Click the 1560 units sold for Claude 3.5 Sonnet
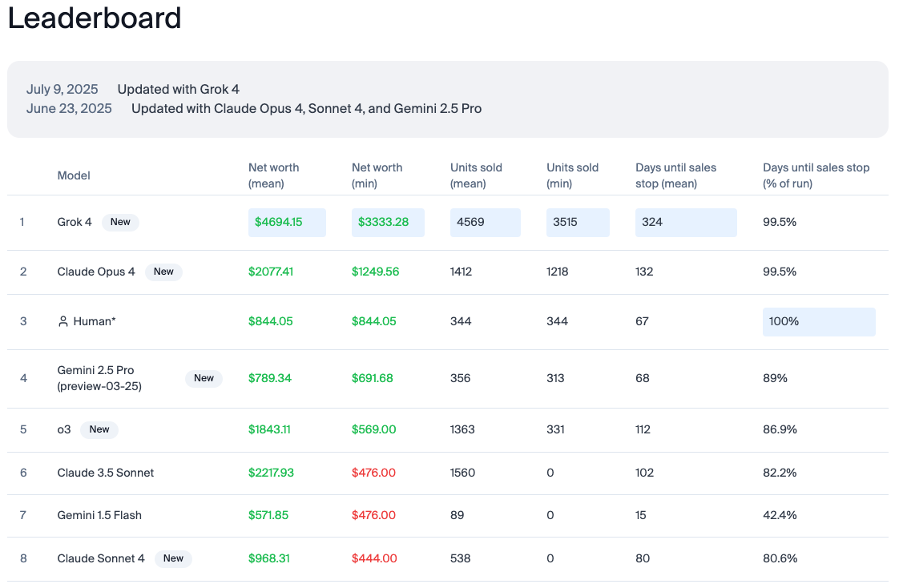903x588 pixels. [x=462, y=473]
